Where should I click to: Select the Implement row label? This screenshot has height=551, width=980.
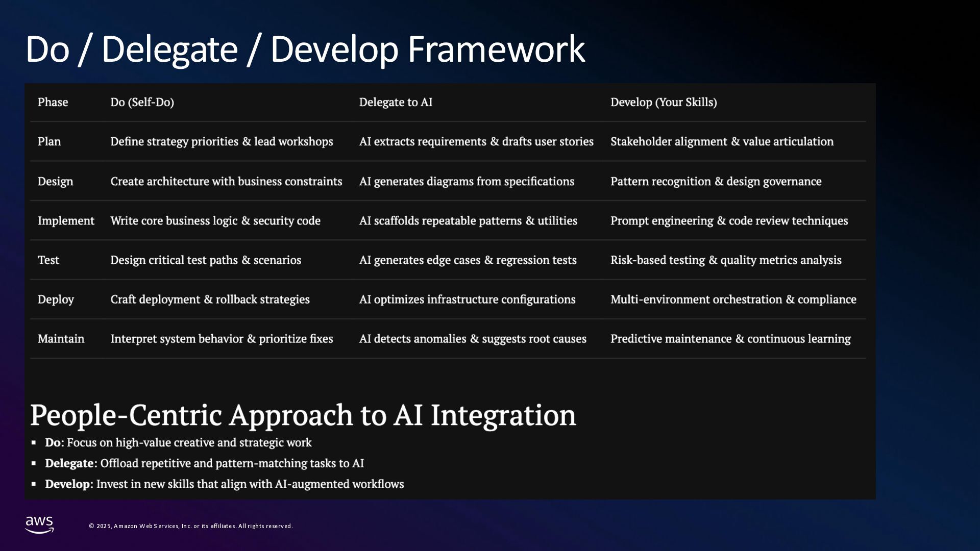click(x=66, y=220)
